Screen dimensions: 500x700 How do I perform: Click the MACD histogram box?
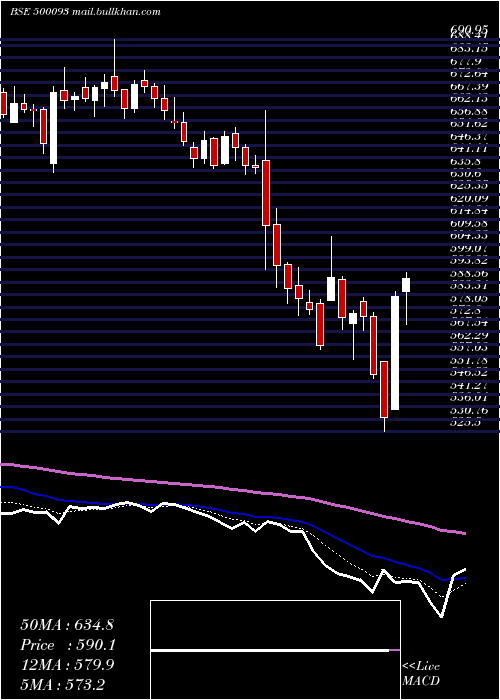tap(275, 650)
